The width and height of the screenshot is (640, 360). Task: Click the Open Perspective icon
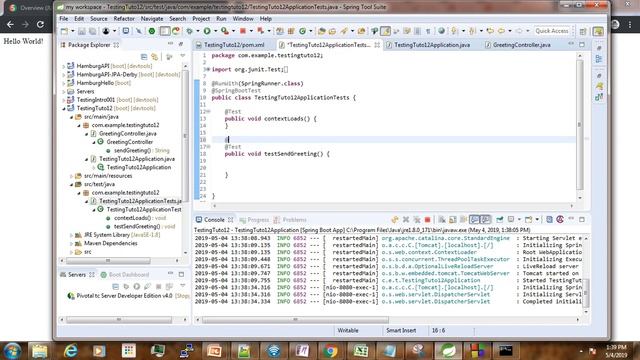click(583, 31)
